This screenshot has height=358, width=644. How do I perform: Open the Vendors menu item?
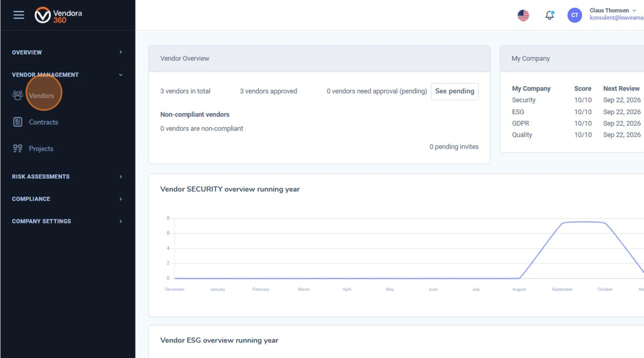[x=41, y=96]
